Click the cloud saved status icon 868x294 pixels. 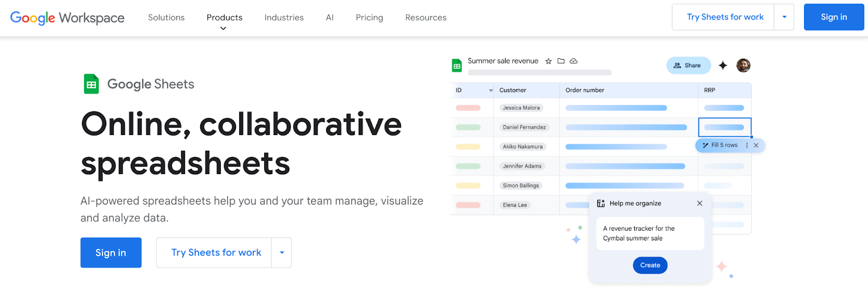coord(573,61)
